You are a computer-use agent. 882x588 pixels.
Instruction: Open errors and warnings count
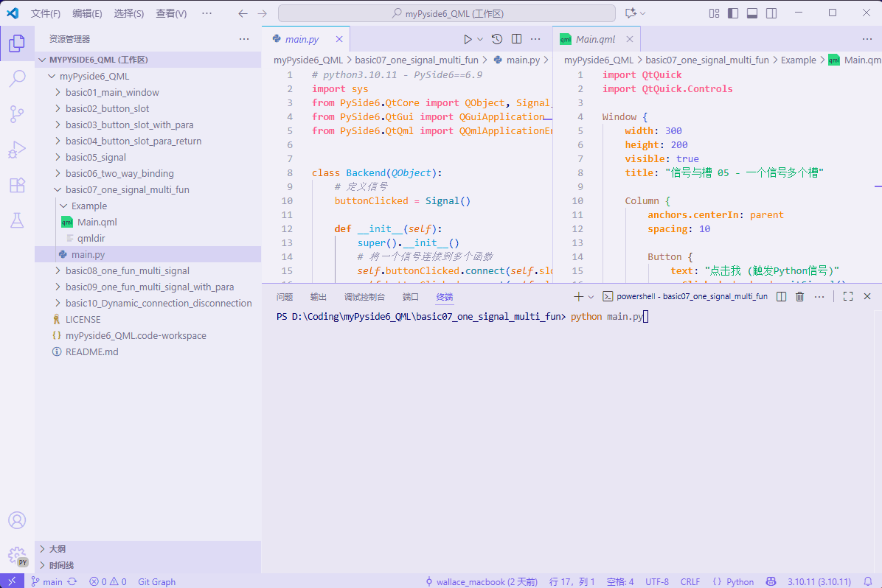click(x=108, y=582)
